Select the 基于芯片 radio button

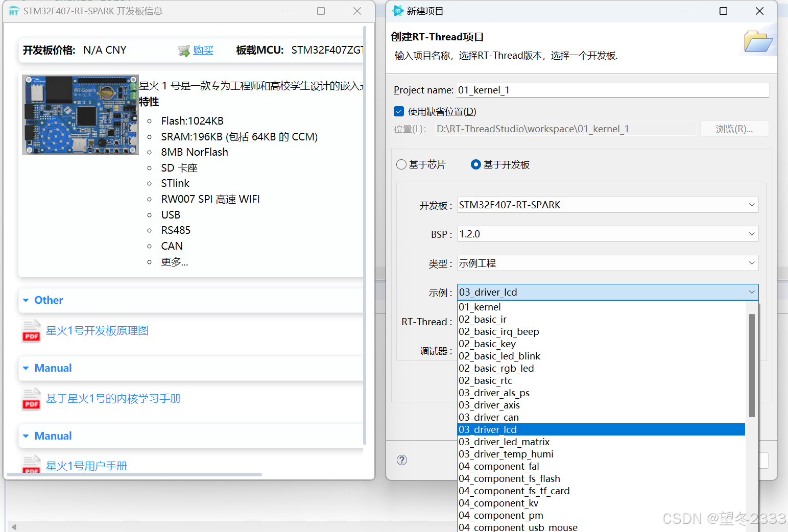pyautogui.click(x=401, y=164)
